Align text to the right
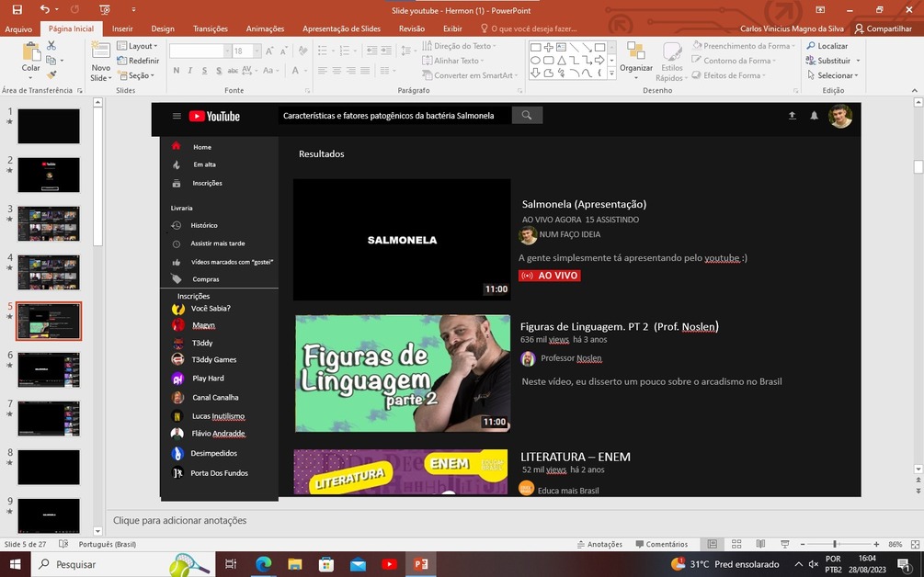Screen dimensions: 924x577 (x=350, y=70)
